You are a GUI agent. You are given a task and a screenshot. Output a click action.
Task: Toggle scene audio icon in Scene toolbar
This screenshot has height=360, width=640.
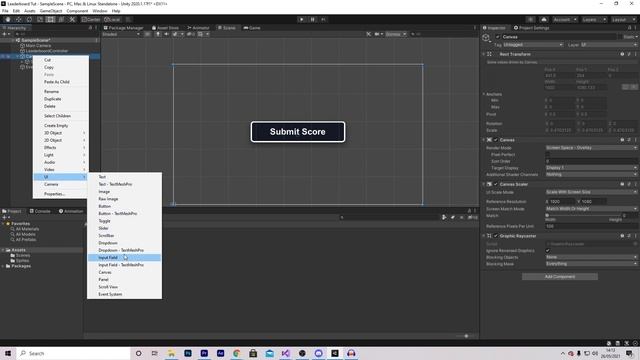[x=167, y=34]
